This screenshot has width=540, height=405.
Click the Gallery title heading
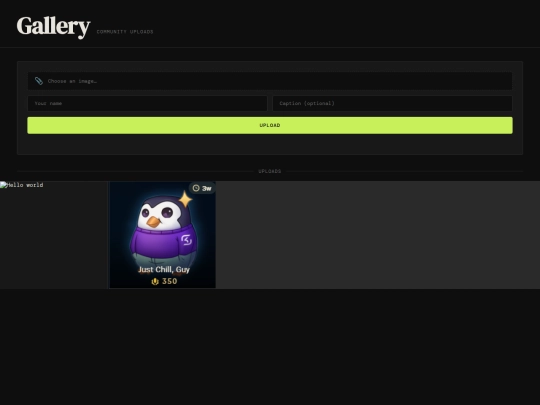click(x=53, y=27)
